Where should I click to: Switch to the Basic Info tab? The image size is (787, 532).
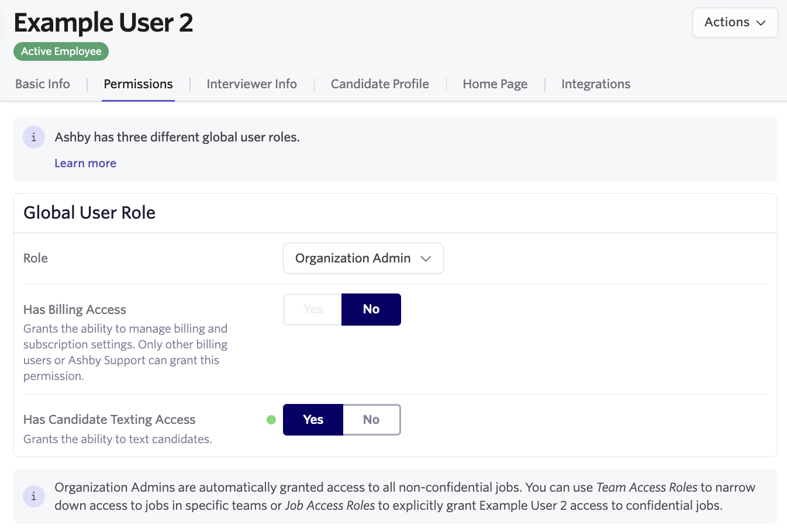[x=43, y=84]
